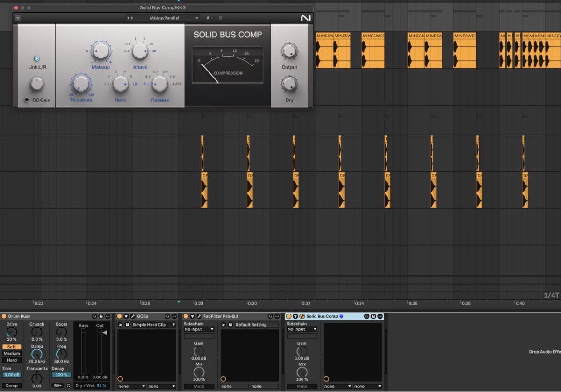Click the Native Instruments logo in plugin header

[x=305, y=18]
